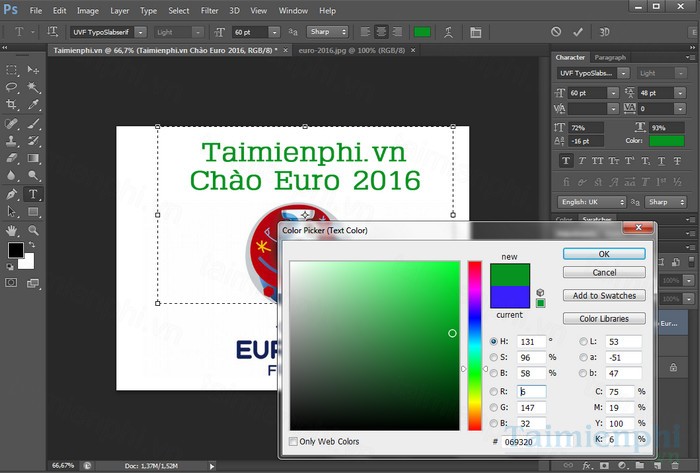Select the Rectangular Marquee tool

tap(12, 70)
